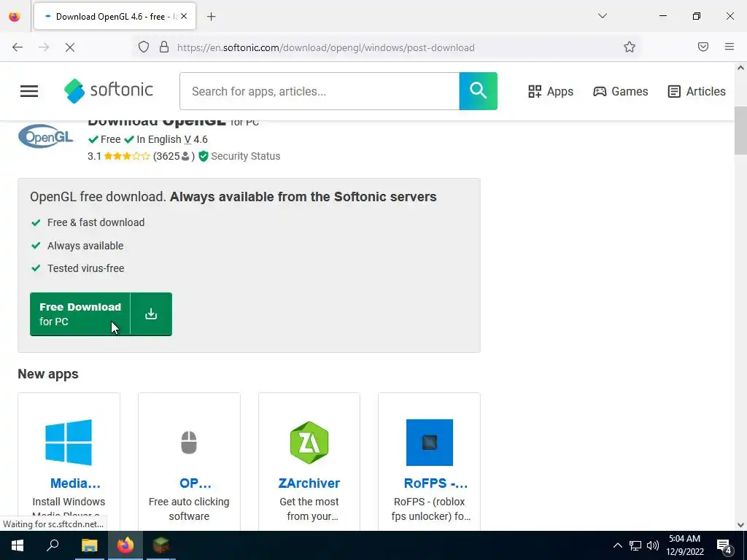Click the network tray icon

click(x=635, y=545)
